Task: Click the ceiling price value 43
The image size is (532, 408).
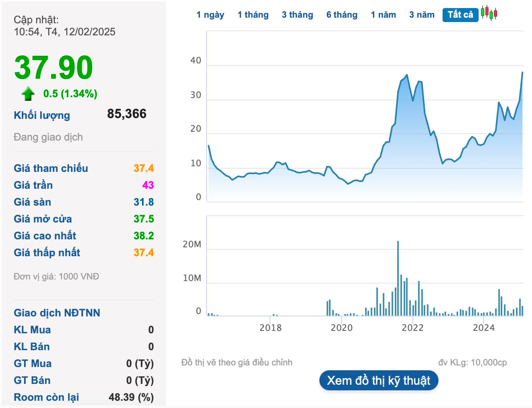Action: tap(148, 185)
